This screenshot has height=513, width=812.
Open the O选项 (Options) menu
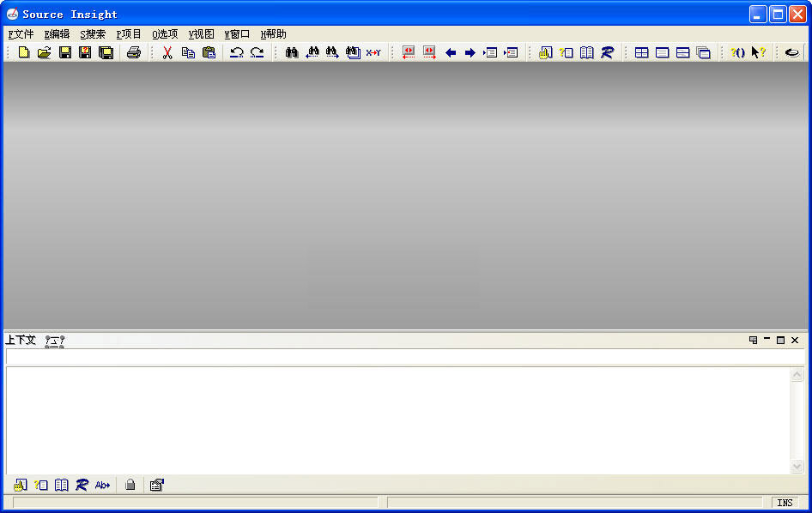pos(165,34)
